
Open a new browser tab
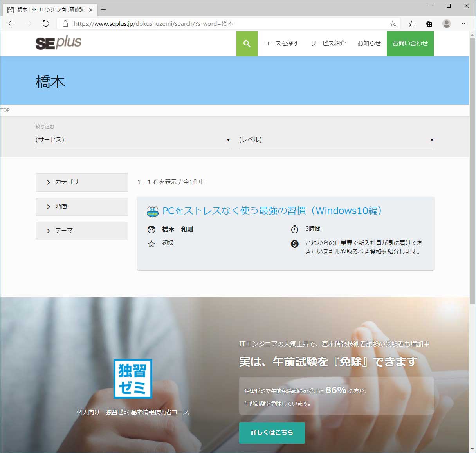[103, 9]
